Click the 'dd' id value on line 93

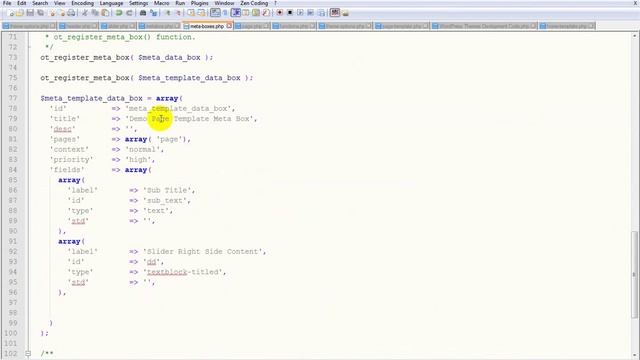tap(151, 262)
